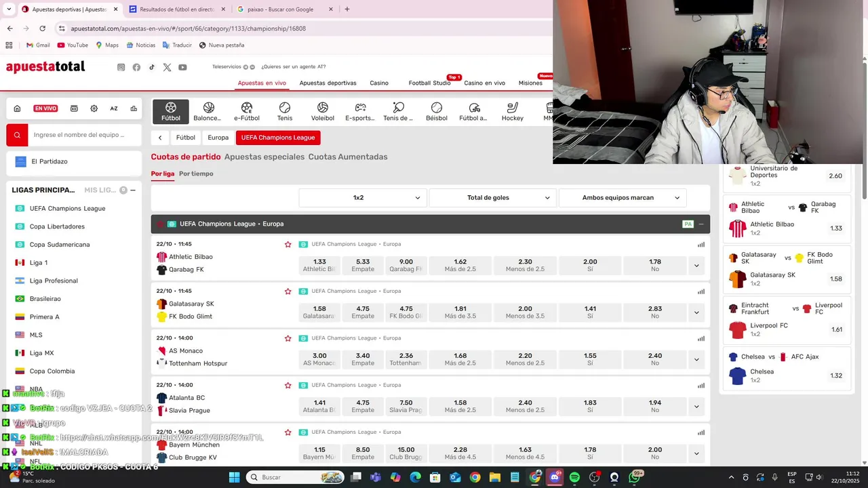Toggle the EN VIVO live filter
Screen dimensions: 868x488
[x=45, y=108]
